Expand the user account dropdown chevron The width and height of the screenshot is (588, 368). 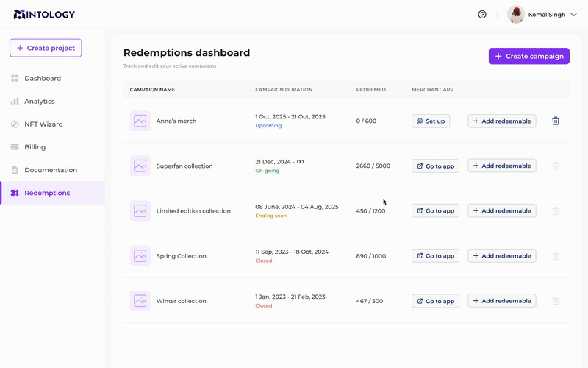click(x=573, y=14)
